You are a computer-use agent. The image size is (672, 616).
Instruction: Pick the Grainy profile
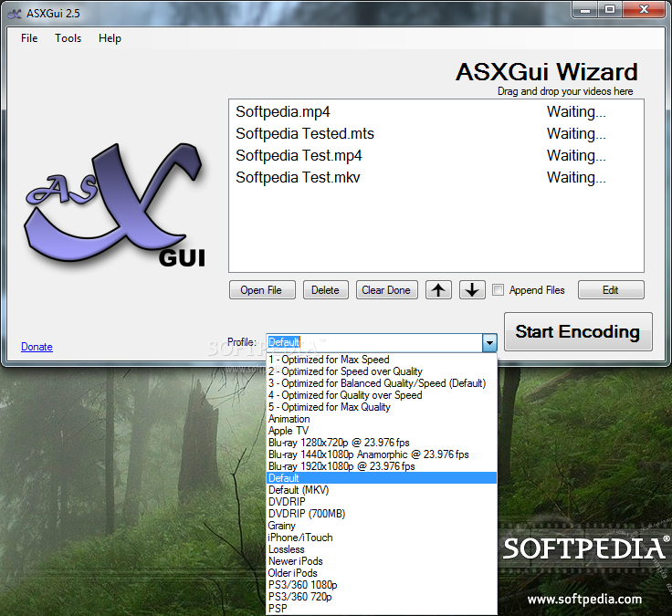click(382, 526)
